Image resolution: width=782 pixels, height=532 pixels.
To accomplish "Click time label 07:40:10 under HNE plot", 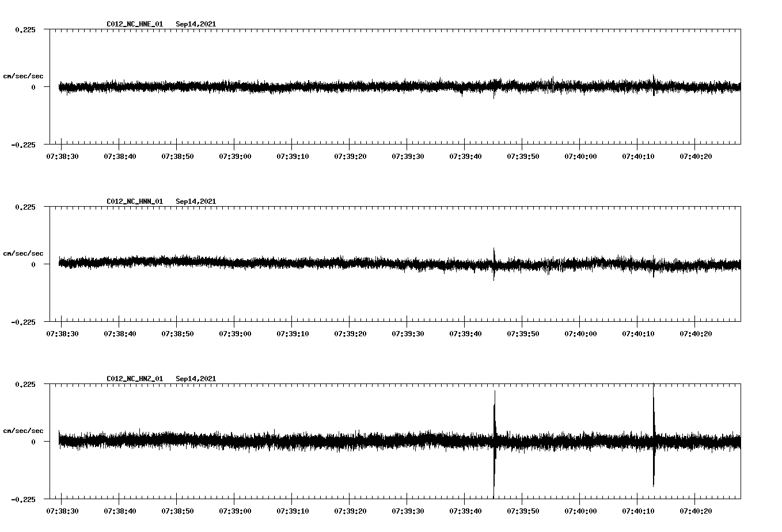I will [x=638, y=157].
